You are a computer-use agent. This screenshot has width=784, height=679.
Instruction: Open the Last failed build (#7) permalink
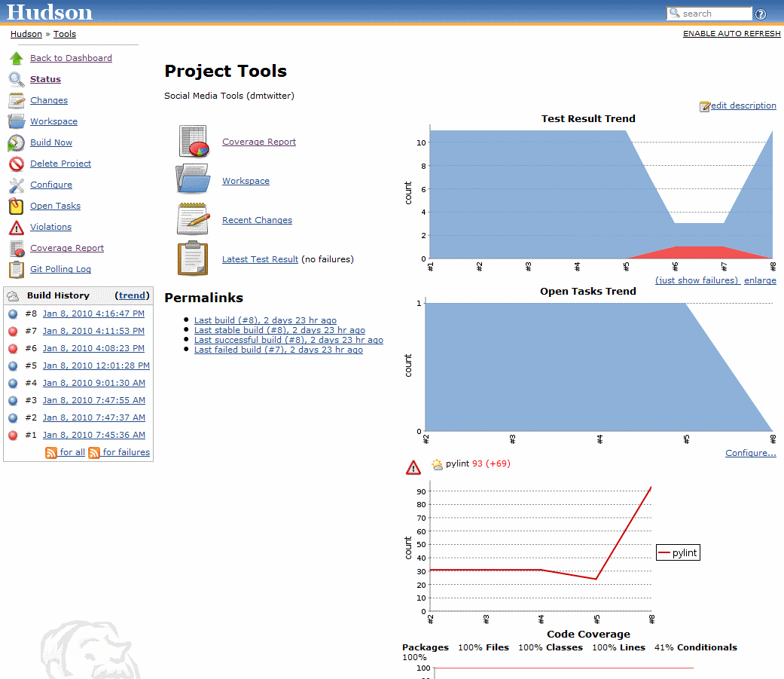(x=279, y=350)
